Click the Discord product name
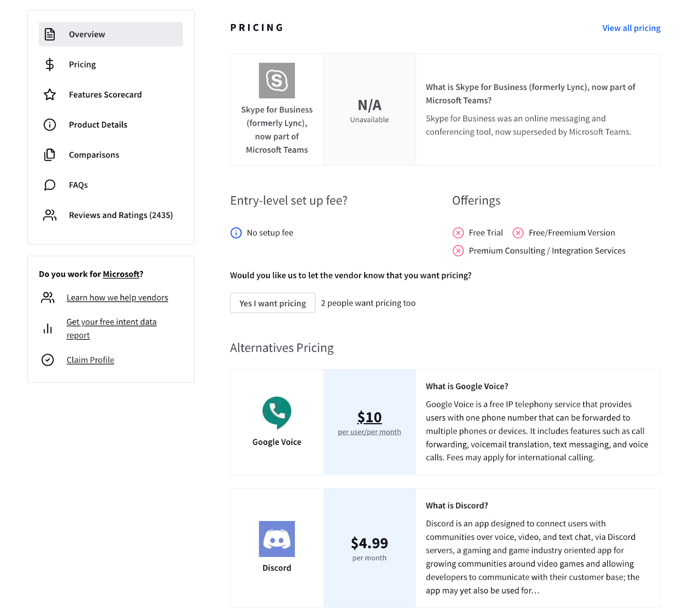The width and height of the screenshot is (681, 616). click(277, 568)
